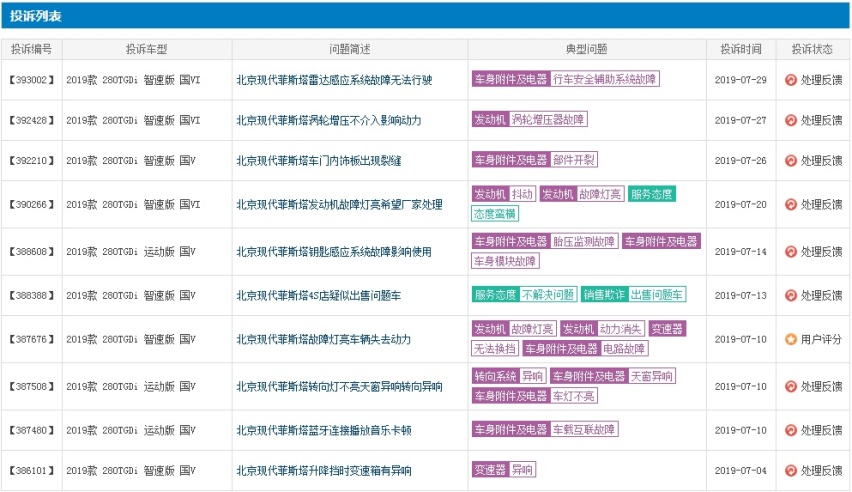Image resolution: width=852 pixels, height=492 pixels.
Task: Click the 投诉车型 column header
Action: tap(147, 49)
